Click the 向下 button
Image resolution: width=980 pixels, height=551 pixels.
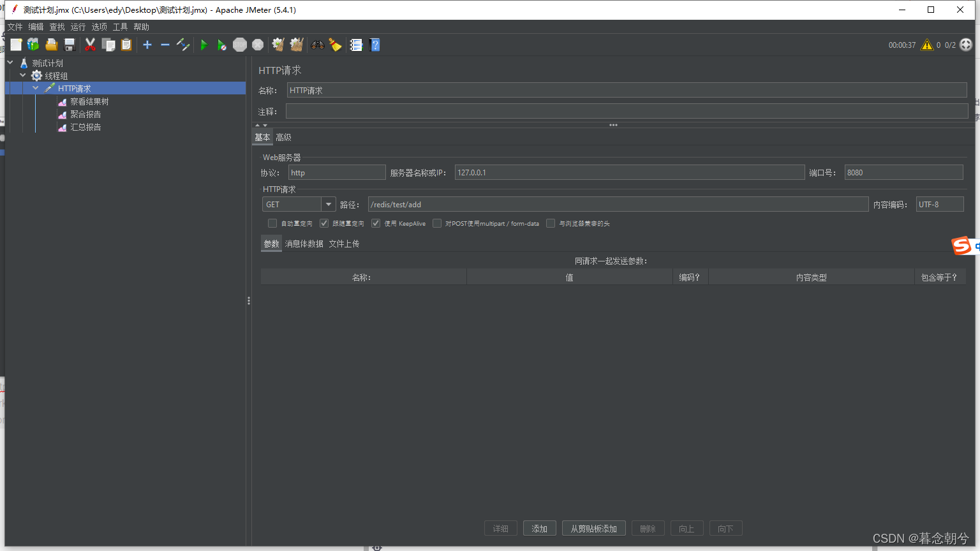(725, 529)
